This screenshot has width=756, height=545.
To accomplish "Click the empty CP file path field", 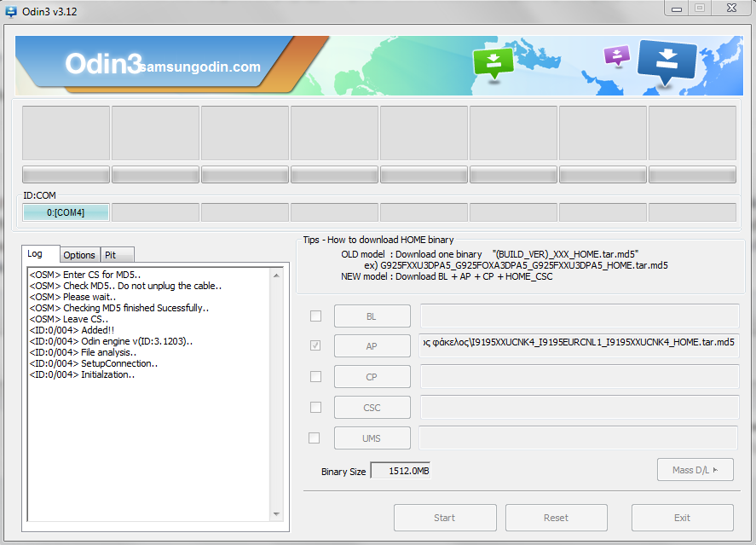I will 580,376.
